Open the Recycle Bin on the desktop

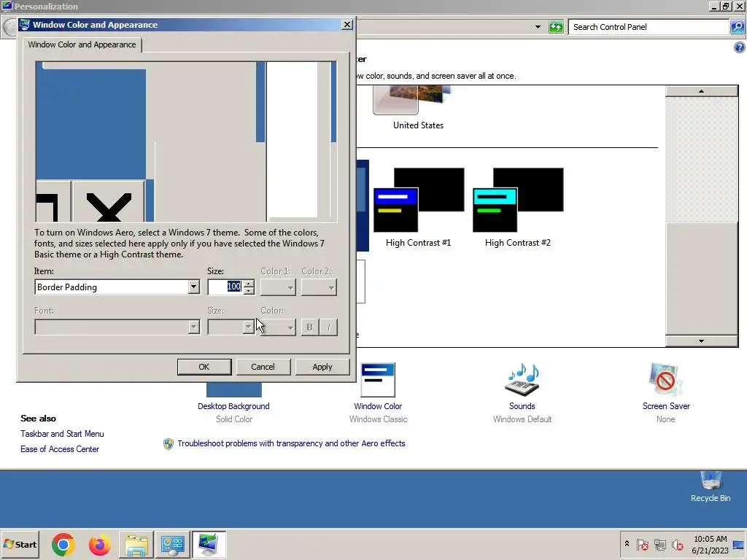[711, 486]
